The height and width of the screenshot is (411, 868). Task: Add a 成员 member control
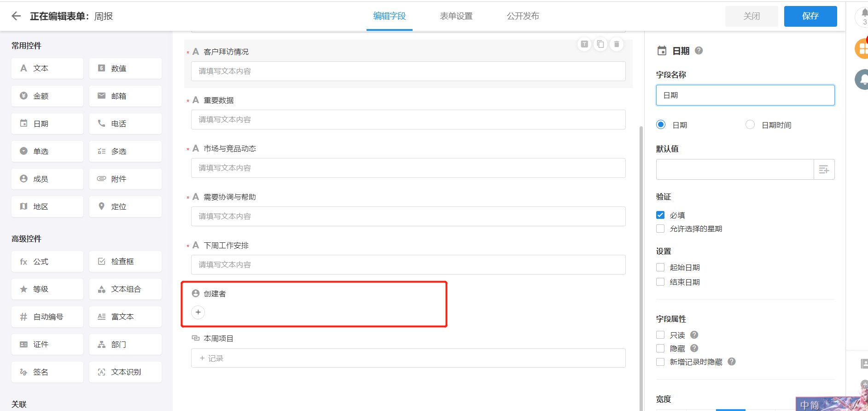coord(47,179)
